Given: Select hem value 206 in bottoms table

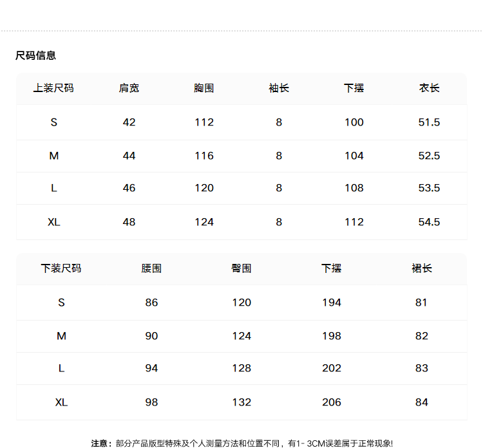Looking at the screenshot, I should (x=332, y=402).
